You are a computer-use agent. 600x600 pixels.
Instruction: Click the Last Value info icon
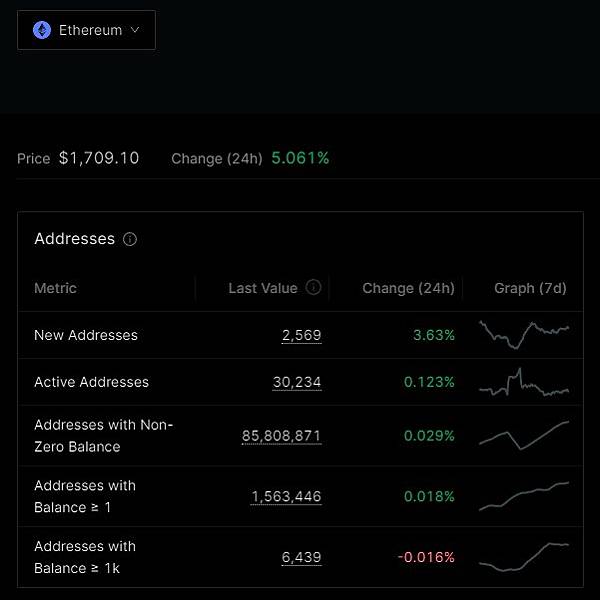pos(313,288)
